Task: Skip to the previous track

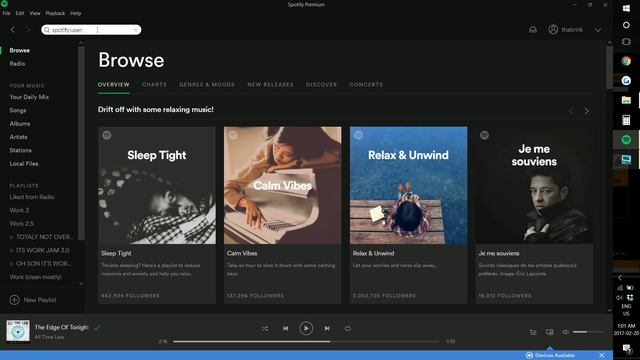Action: pyautogui.click(x=285, y=329)
